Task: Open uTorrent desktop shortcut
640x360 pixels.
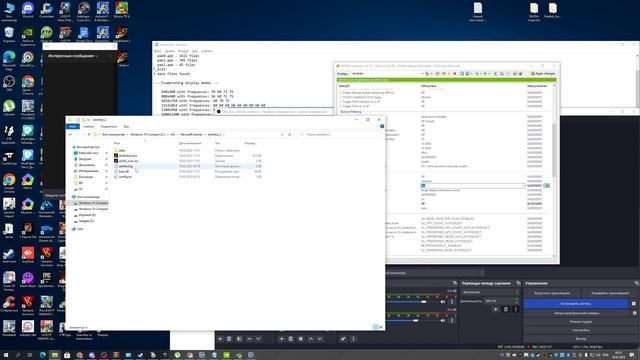Action: (x=9, y=108)
